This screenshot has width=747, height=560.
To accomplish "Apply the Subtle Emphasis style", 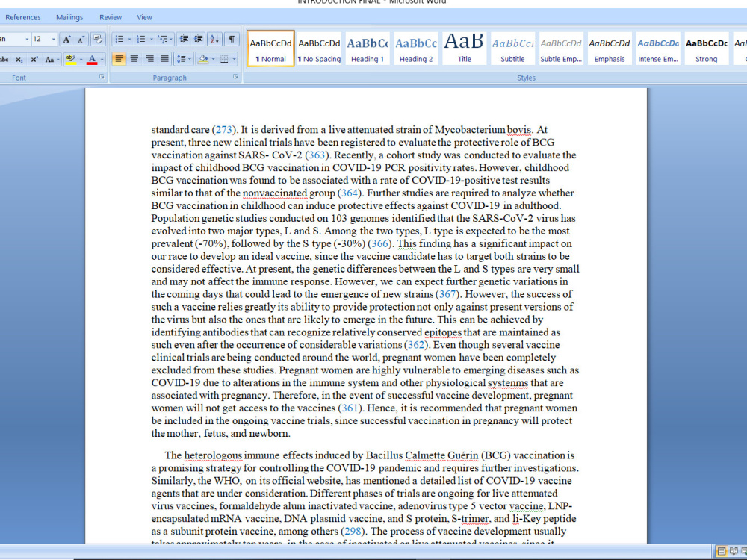I will [x=561, y=49].
